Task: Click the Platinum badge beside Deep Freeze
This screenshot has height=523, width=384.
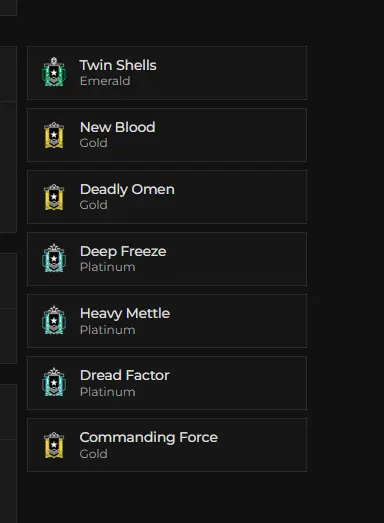Action: click(54, 258)
